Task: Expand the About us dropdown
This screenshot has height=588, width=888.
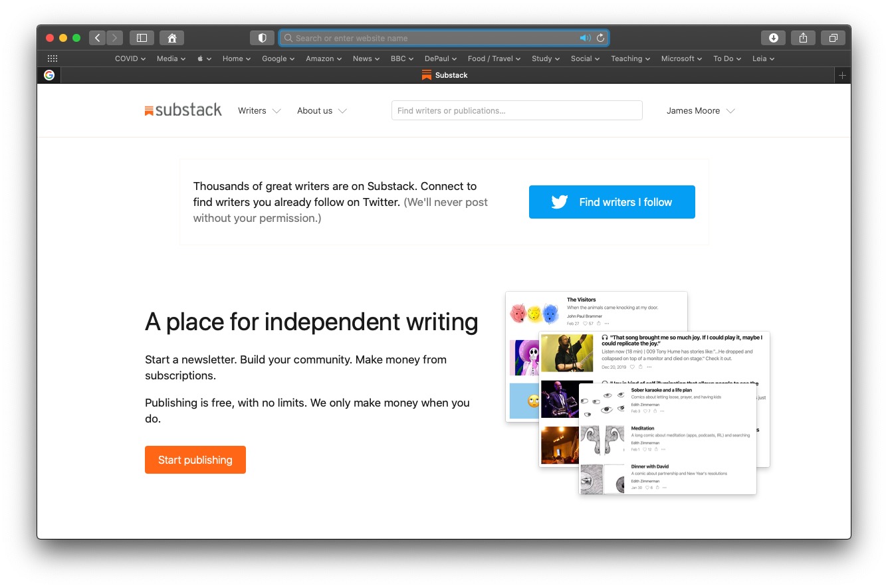Action: coord(322,111)
